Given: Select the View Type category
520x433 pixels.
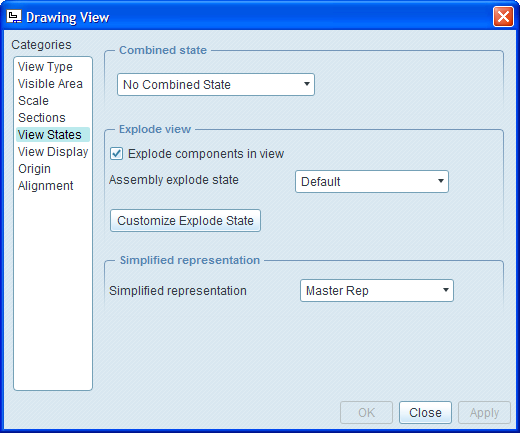Looking at the screenshot, I should pyautogui.click(x=45, y=67).
